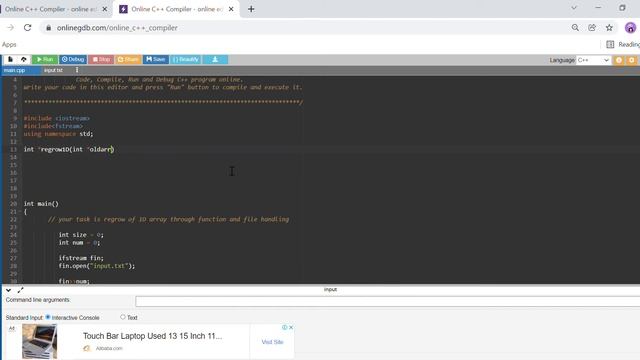Click the green Run button

pos(45,60)
